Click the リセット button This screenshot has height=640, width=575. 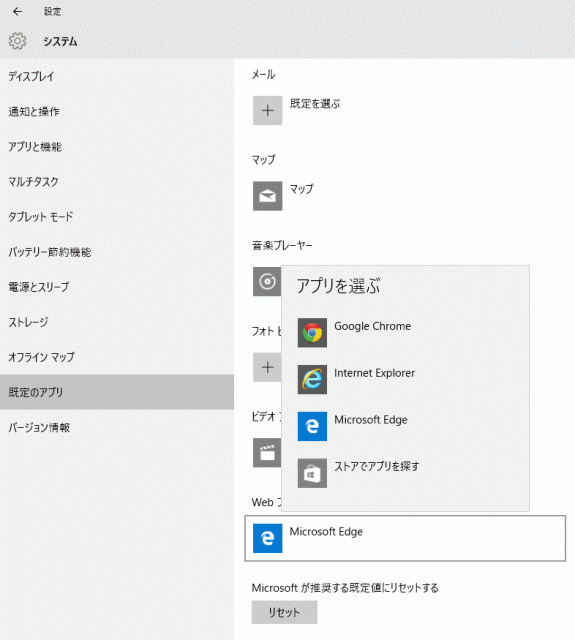(284, 612)
